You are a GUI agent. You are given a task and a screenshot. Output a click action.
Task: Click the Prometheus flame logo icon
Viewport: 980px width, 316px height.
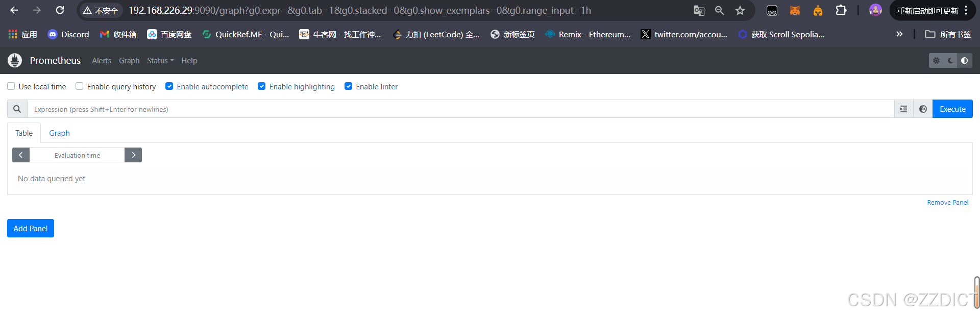click(x=15, y=60)
